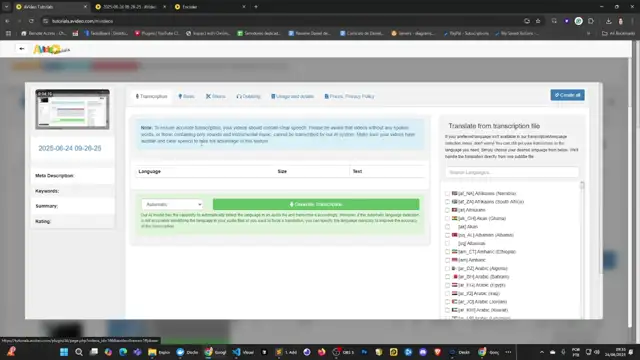This screenshot has height=360, width=640.
Task: Open the Prices, Privacy Policy tab
Action: coord(349,96)
